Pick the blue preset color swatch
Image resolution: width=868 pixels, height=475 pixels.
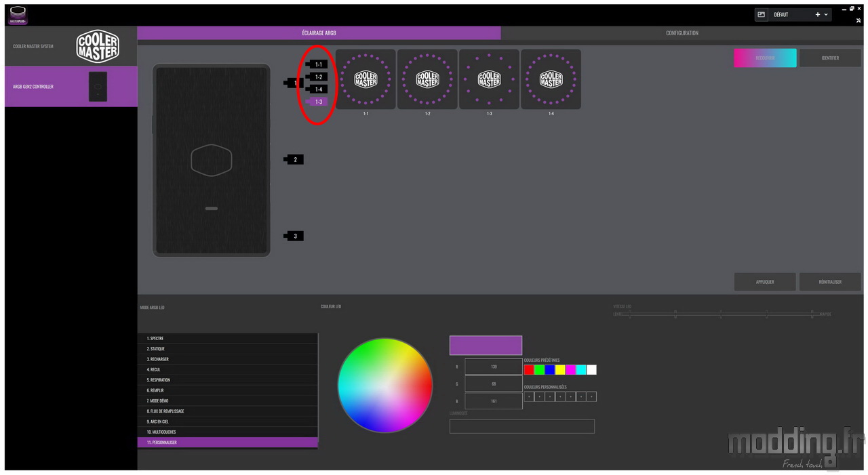tap(550, 370)
